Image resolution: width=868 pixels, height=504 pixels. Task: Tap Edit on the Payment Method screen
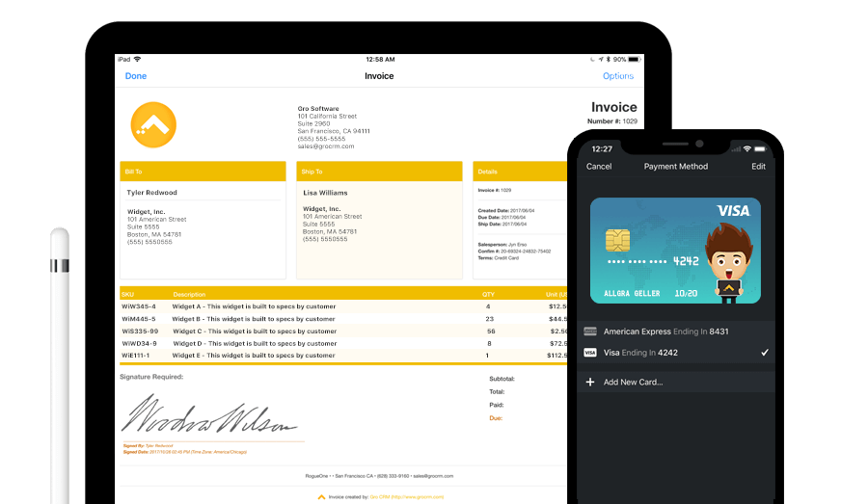(758, 166)
